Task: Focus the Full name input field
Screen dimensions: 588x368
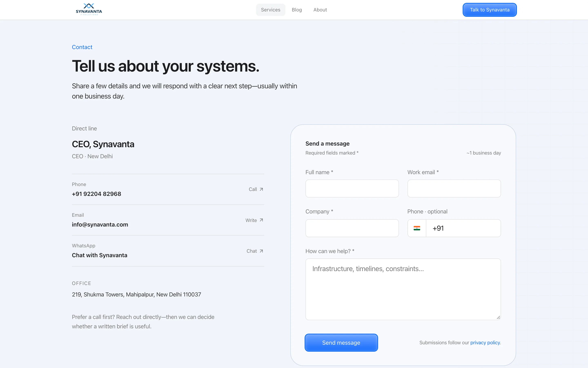Action: (x=352, y=188)
